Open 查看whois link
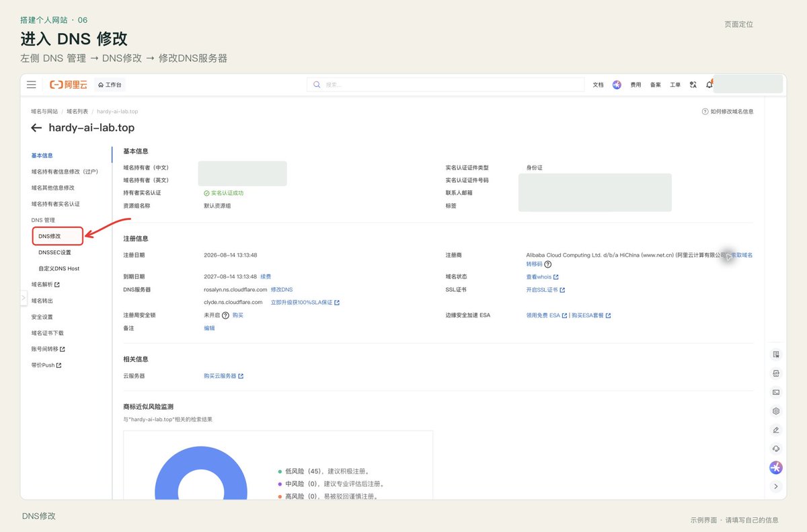The height and width of the screenshot is (532, 807). pos(542,276)
